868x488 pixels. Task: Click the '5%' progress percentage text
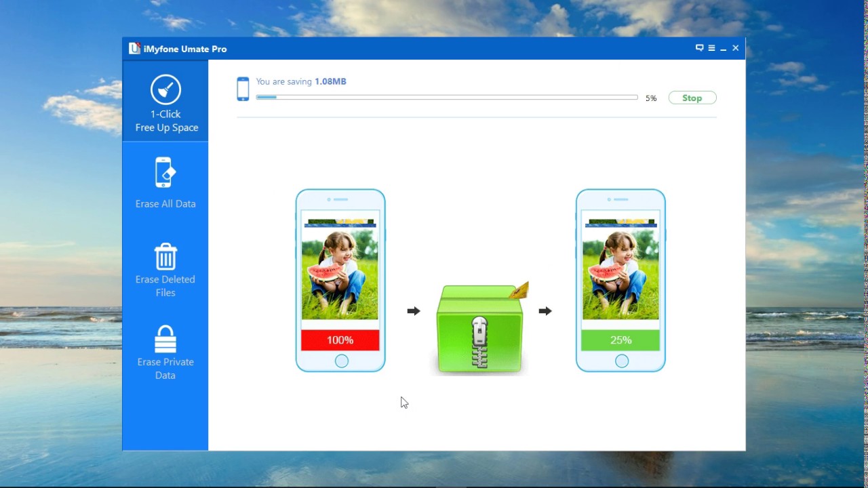tap(651, 98)
